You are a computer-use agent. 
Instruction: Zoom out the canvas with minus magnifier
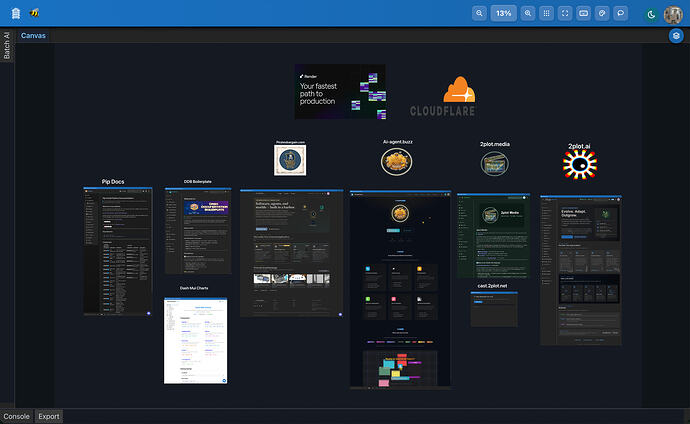pyautogui.click(x=479, y=13)
